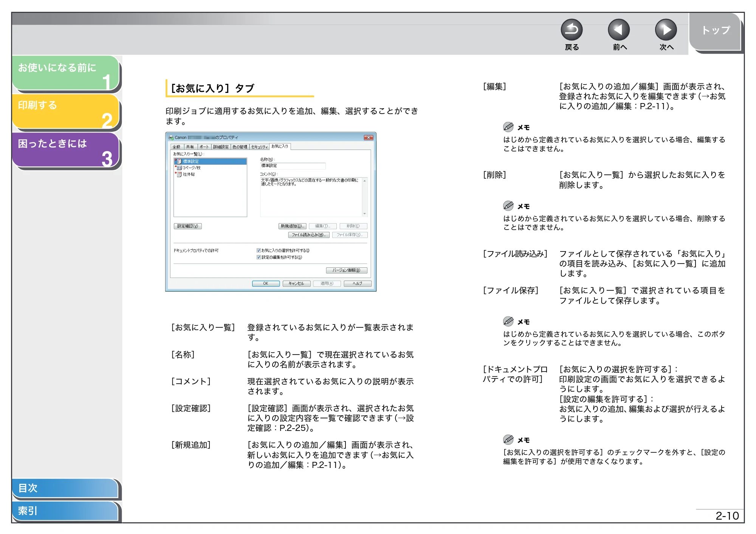Click the 次へ (next page) arrow icon
This screenshot has height=534, width=756.
666,30
